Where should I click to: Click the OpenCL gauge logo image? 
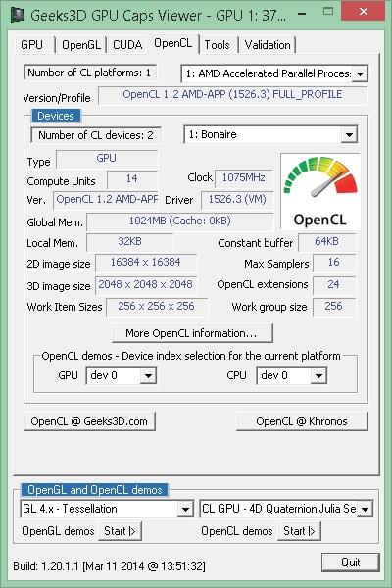click(320, 192)
